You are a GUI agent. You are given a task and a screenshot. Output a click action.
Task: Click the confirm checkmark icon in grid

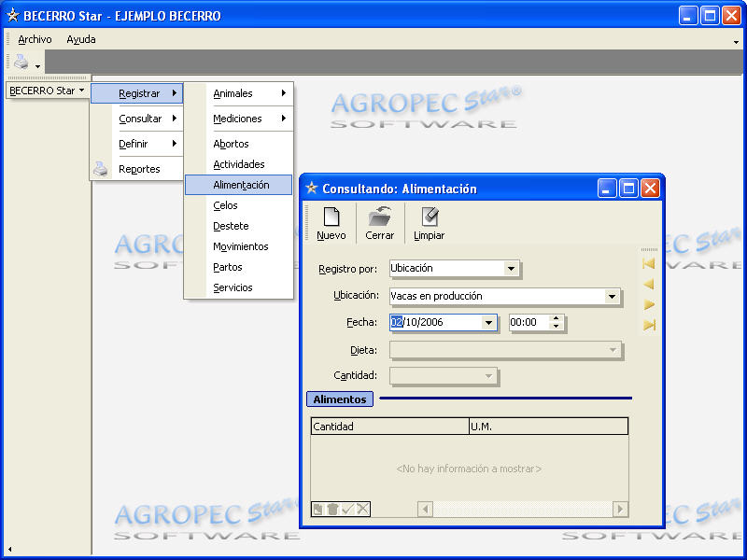347,510
